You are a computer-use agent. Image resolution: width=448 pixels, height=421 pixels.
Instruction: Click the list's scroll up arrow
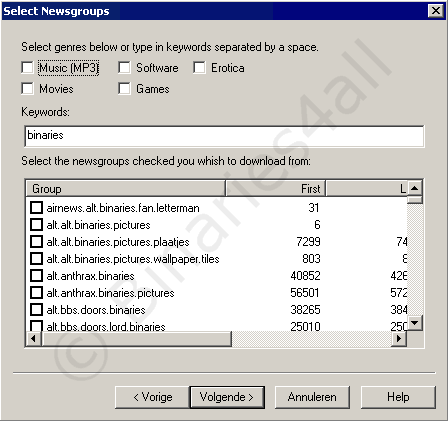(415, 188)
